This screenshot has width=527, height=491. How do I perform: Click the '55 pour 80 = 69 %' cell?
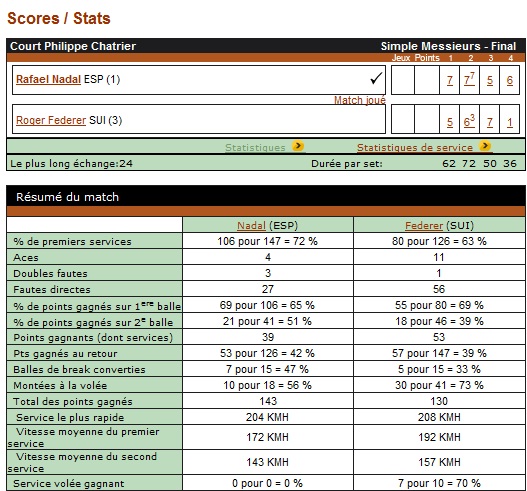(439, 305)
